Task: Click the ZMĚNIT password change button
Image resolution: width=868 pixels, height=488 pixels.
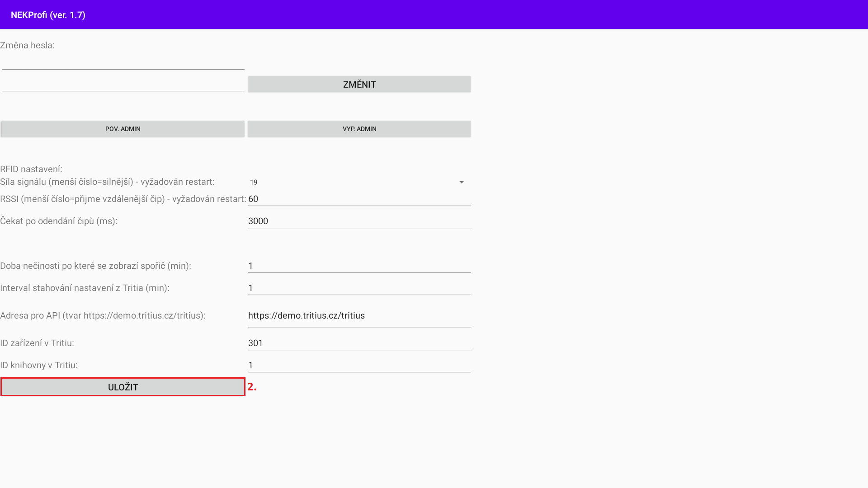Action: point(359,84)
